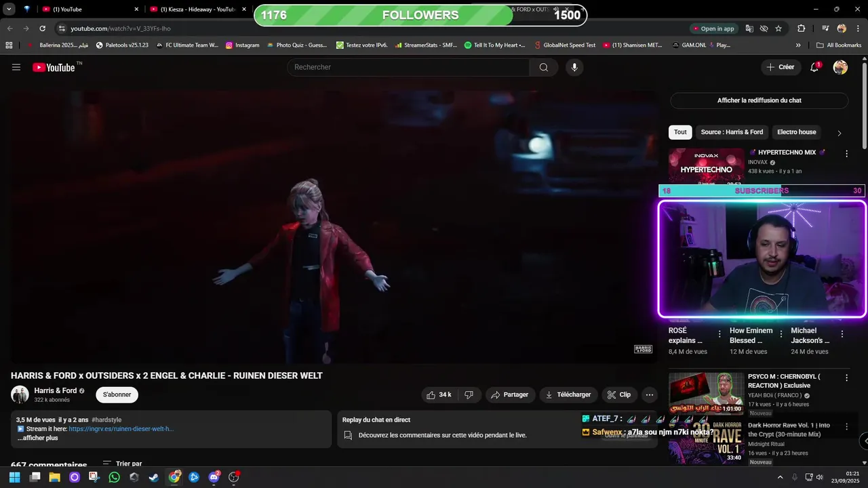
Task: Open YouTube notifications bell
Action: (814, 67)
